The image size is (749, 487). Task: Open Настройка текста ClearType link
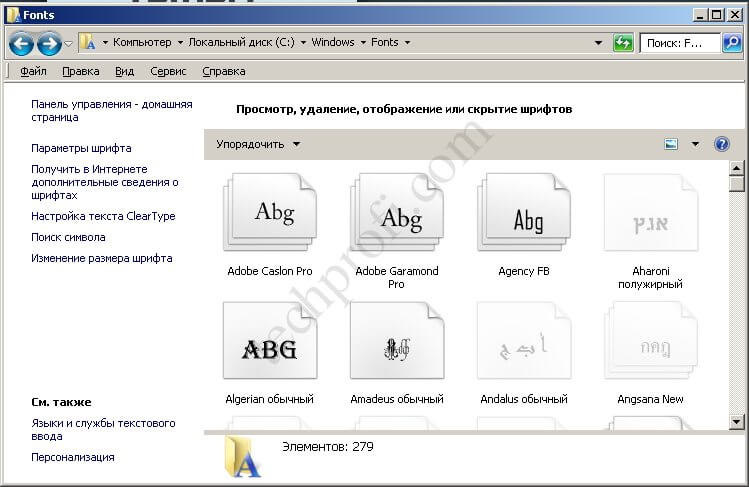click(x=103, y=216)
